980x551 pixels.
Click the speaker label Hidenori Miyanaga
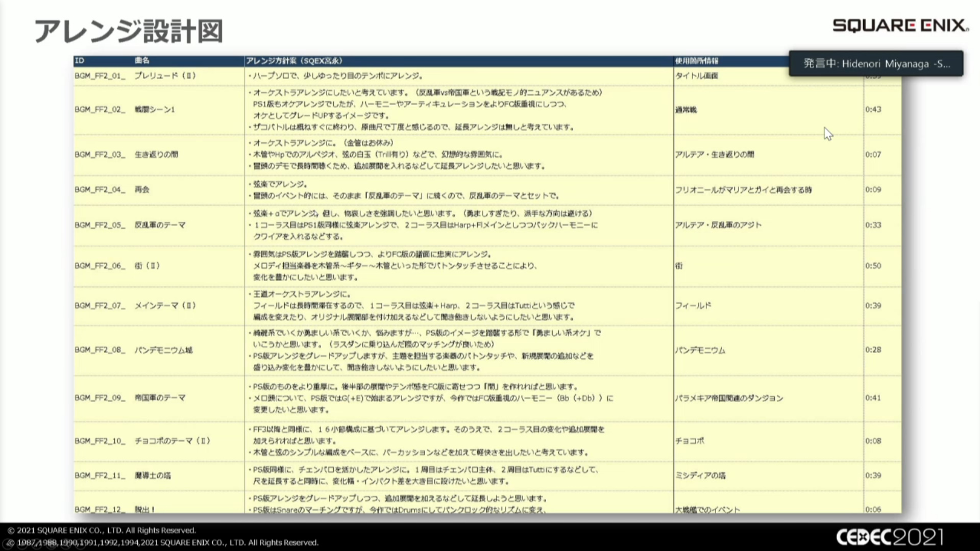[876, 64]
